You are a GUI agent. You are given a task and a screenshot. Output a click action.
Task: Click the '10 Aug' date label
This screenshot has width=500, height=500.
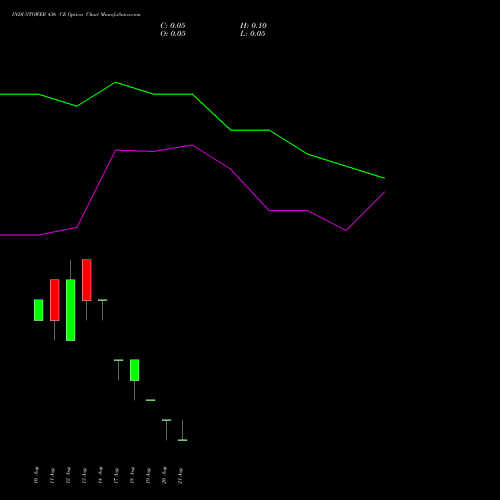click(36, 475)
